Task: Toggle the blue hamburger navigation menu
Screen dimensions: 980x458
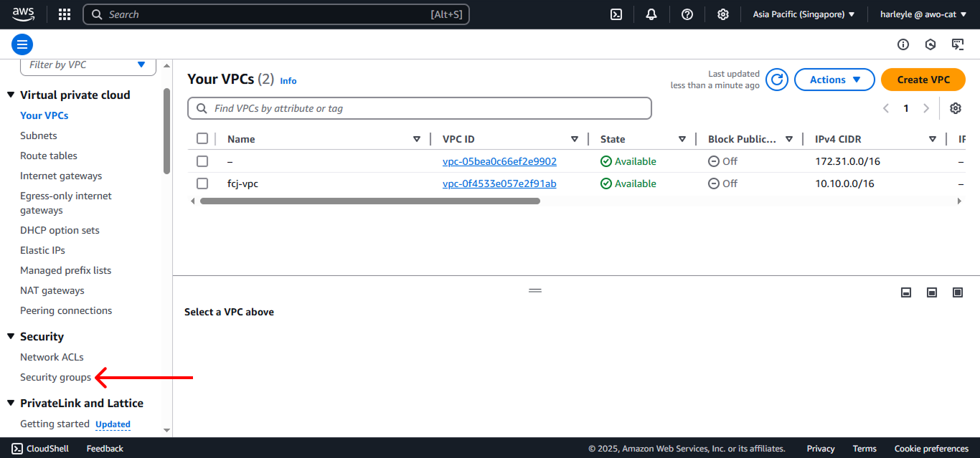Action: [22, 44]
